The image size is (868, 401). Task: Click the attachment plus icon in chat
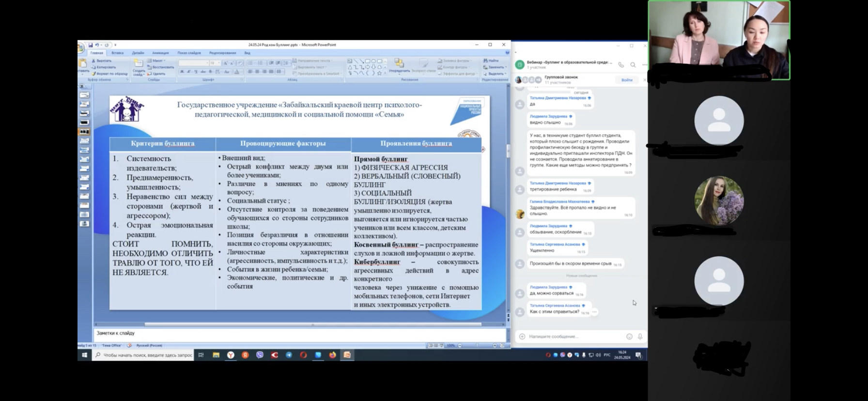[x=522, y=337]
